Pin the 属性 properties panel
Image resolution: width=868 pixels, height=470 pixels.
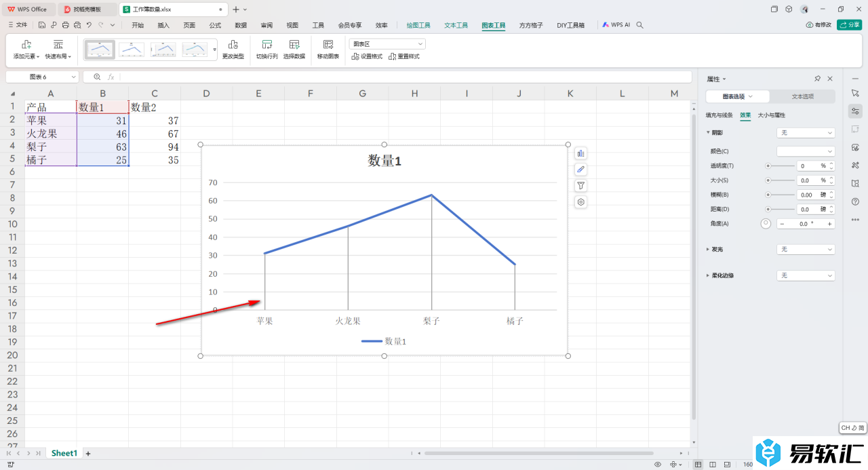818,79
